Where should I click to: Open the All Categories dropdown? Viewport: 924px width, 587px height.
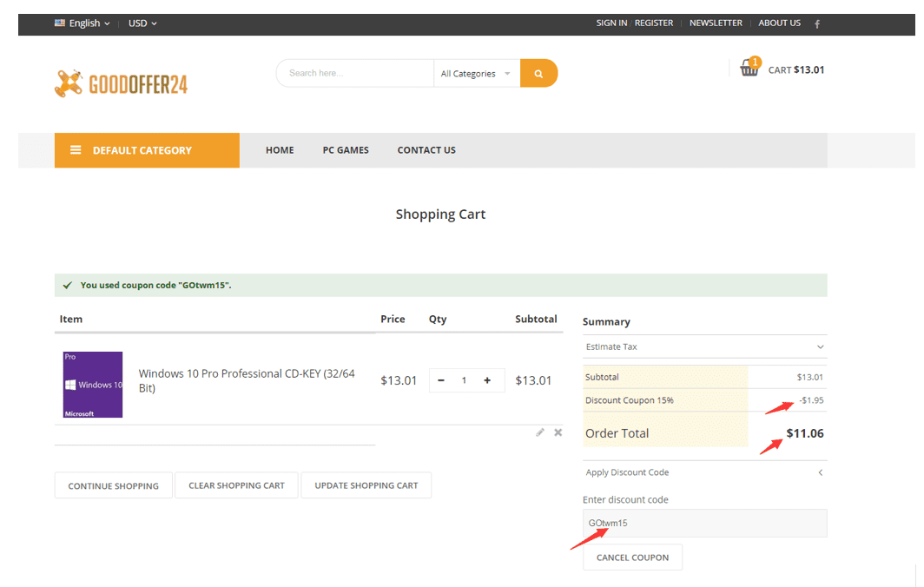coord(476,74)
